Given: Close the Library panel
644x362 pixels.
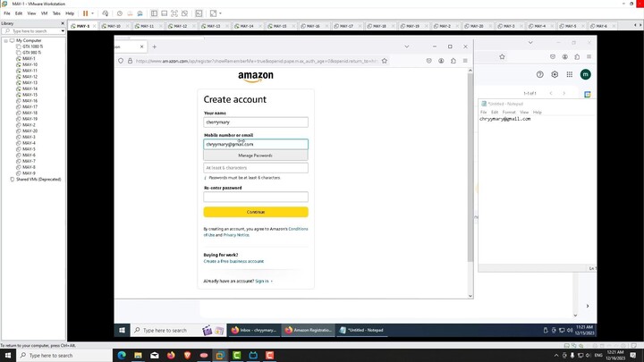Looking at the screenshot, I should (x=63, y=23).
